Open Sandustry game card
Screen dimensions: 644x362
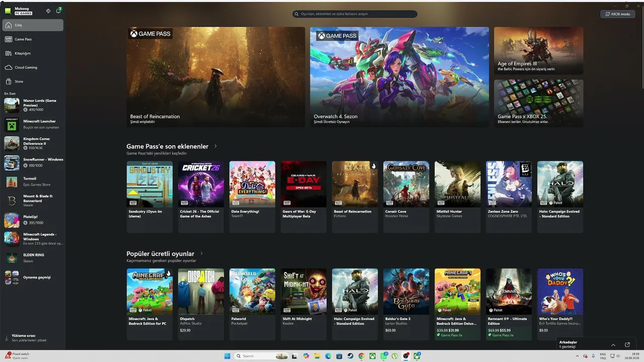pos(149,197)
